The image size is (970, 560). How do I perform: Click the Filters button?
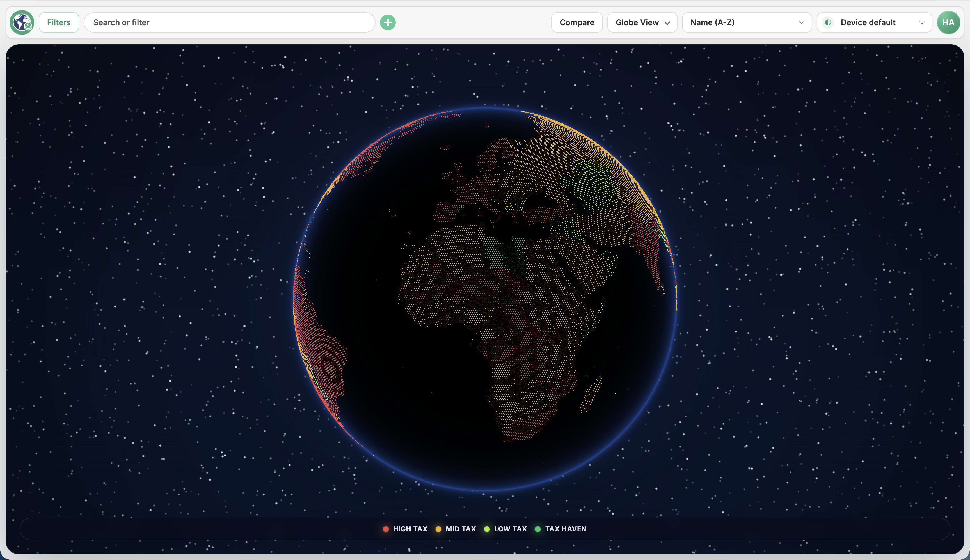tap(59, 22)
